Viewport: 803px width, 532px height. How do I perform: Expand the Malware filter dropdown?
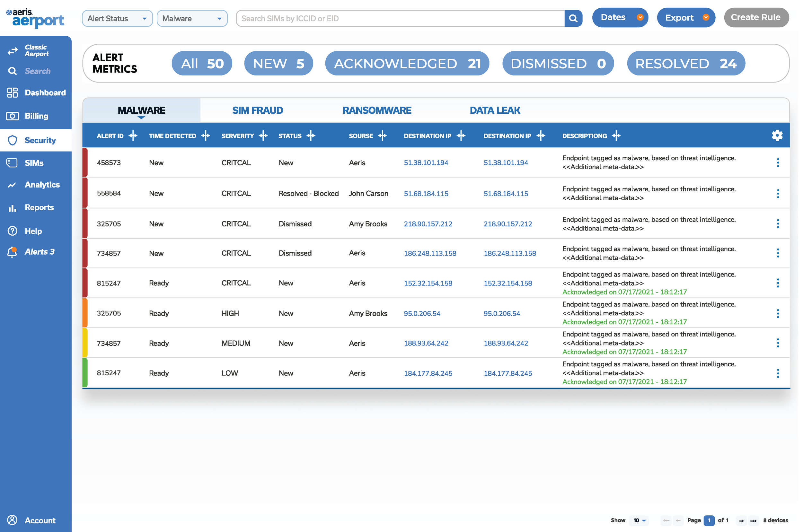point(192,18)
